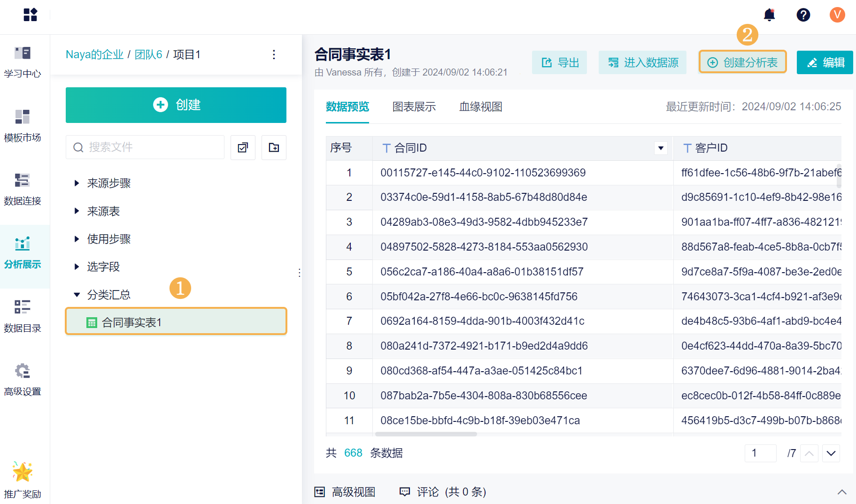Image resolution: width=856 pixels, height=504 pixels.
Task: Click the 搜索文件 search field
Action: [145, 147]
